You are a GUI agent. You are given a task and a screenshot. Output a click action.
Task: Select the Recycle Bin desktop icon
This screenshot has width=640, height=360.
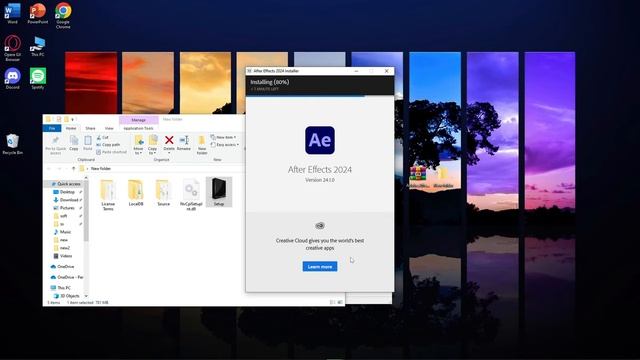pyautogui.click(x=13, y=144)
